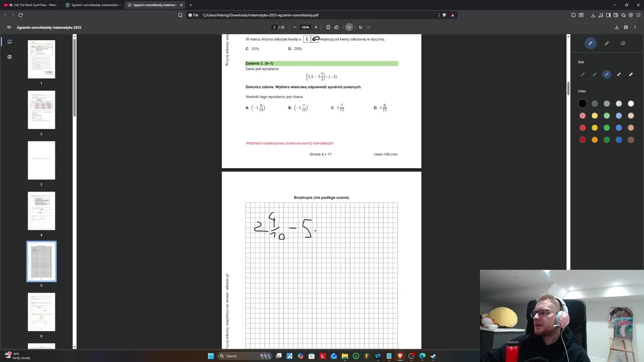Click the zoom percentage field showing 100%
The image size is (644, 362).
pos(305,27)
